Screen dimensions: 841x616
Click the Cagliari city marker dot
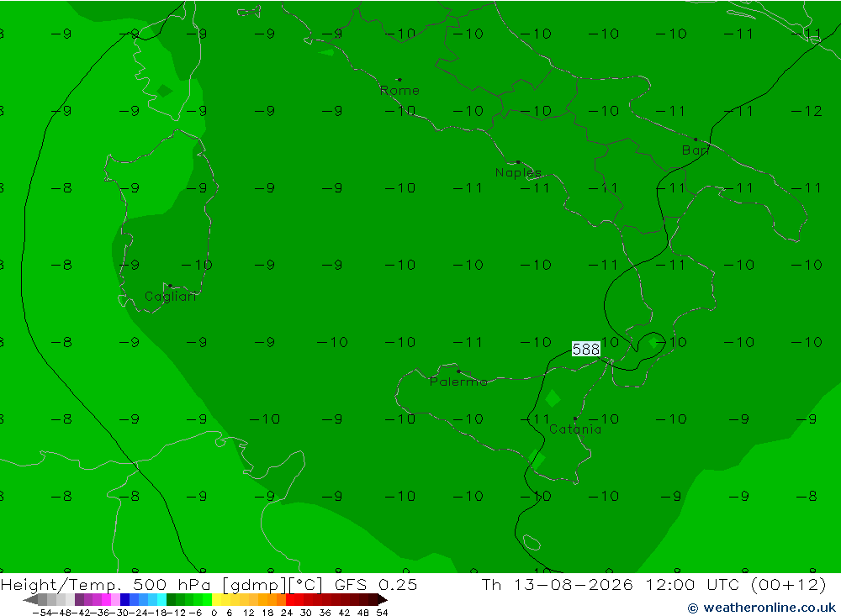tap(170, 286)
